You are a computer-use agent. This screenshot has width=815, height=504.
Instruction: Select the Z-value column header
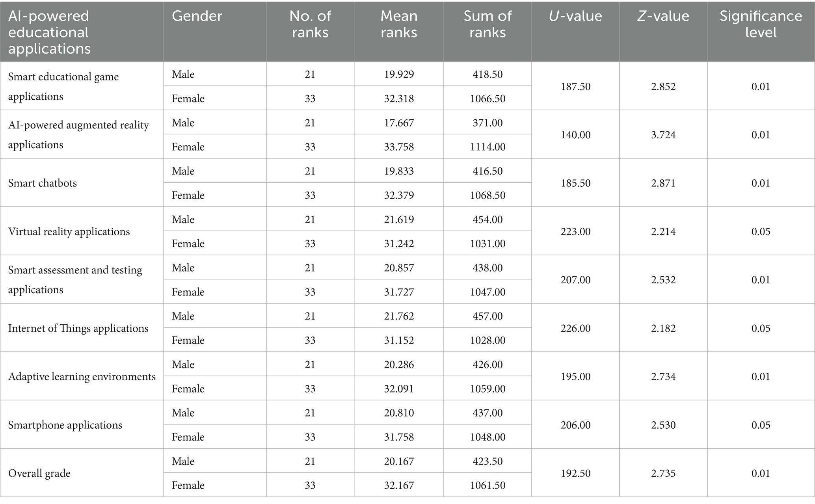(663, 16)
